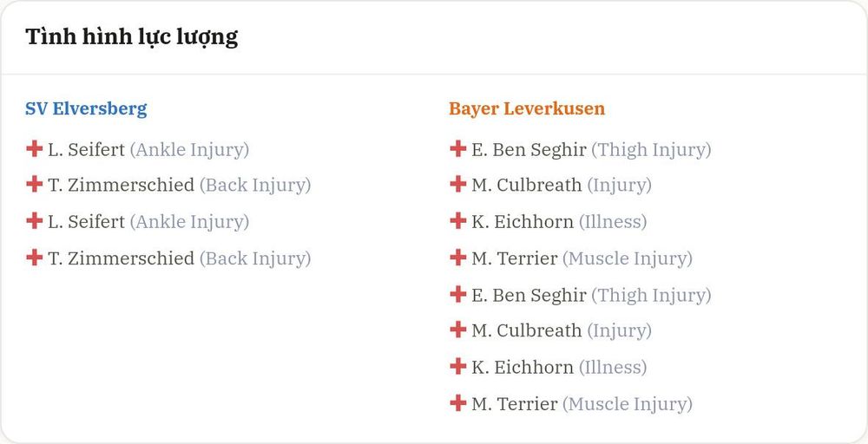Click the "Tình hình lực lượng" section title
The width and height of the screenshot is (868, 444).
coord(132,37)
